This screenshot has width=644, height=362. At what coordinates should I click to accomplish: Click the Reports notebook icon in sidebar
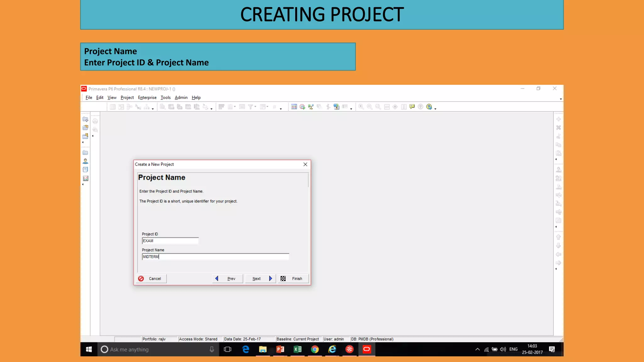85,170
